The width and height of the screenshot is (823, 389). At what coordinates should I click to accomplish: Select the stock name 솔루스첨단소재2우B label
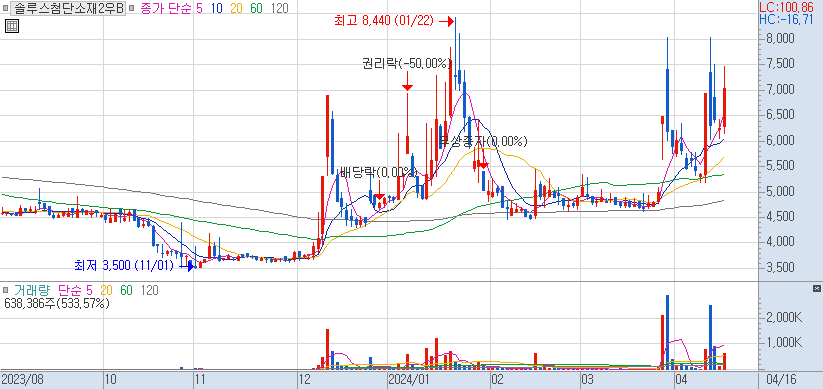[x=67, y=9]
